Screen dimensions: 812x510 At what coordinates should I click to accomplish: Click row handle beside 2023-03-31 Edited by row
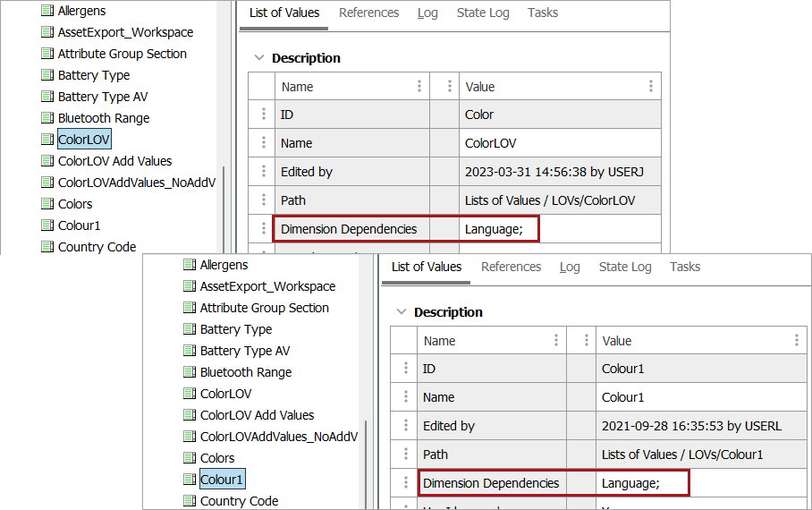[264, 172]
